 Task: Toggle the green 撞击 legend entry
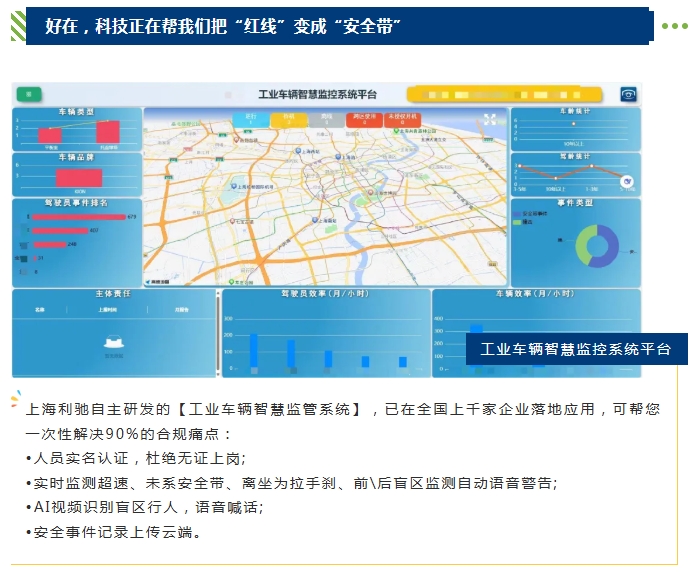[x=526, y=221]
